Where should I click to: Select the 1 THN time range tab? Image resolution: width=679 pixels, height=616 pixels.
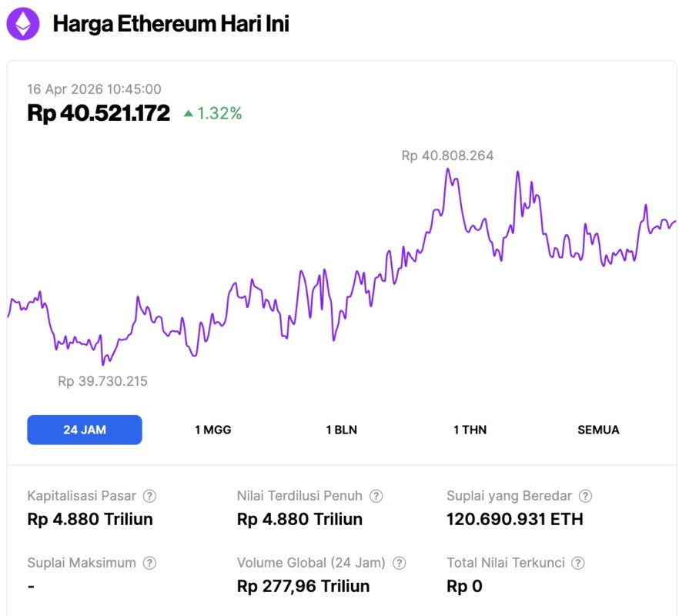pyautogui.click(x=470, y=430)
